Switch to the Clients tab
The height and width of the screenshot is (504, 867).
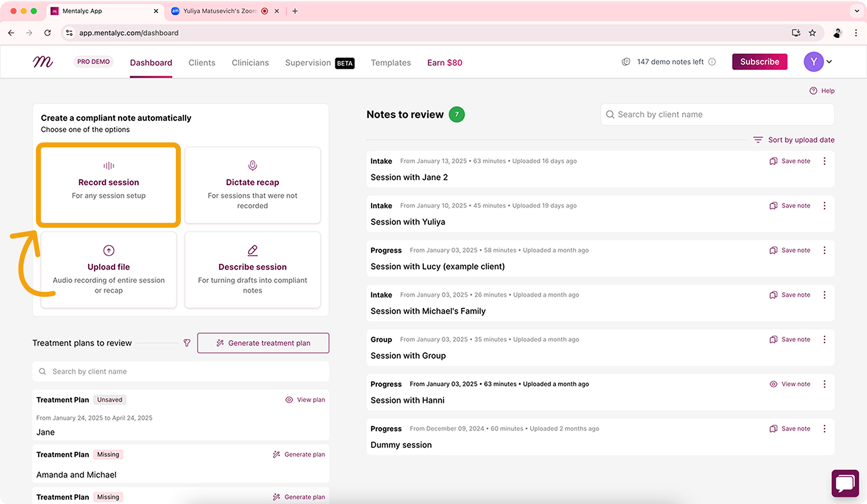point(202,62)
